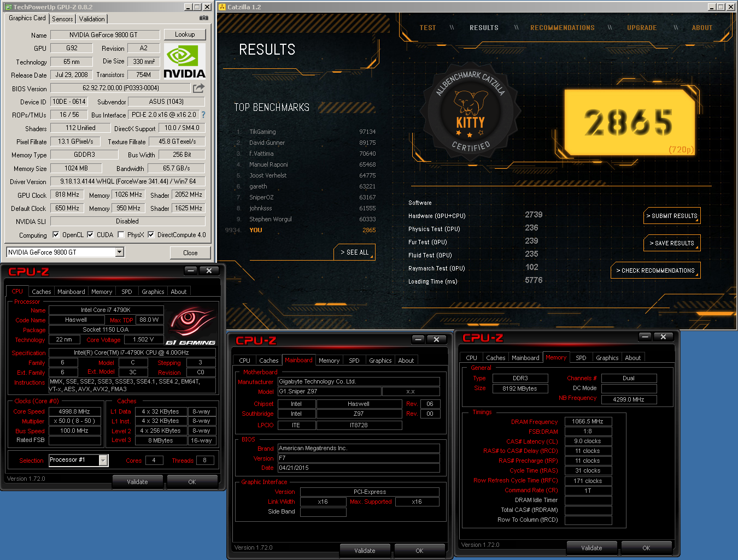
Task: Click the DRAM Frequency value 1066.5 MHz
Action: point(588,422)
